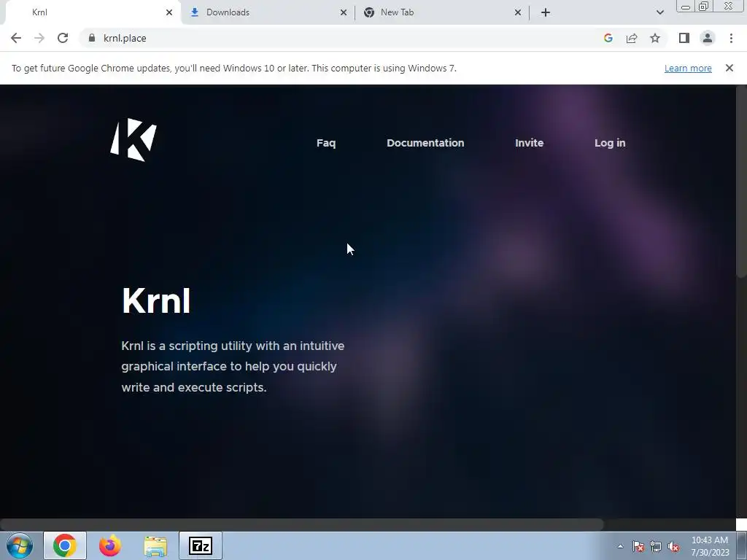Close the New Tab tab
This screenshot has height=560, width=747.
point(518,12)
